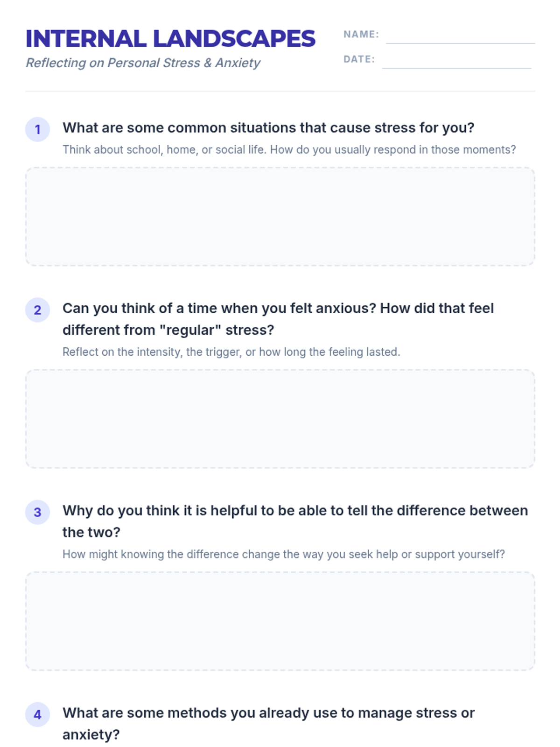
Task: Click the number 4 question badge
Action: coord(37,714)
